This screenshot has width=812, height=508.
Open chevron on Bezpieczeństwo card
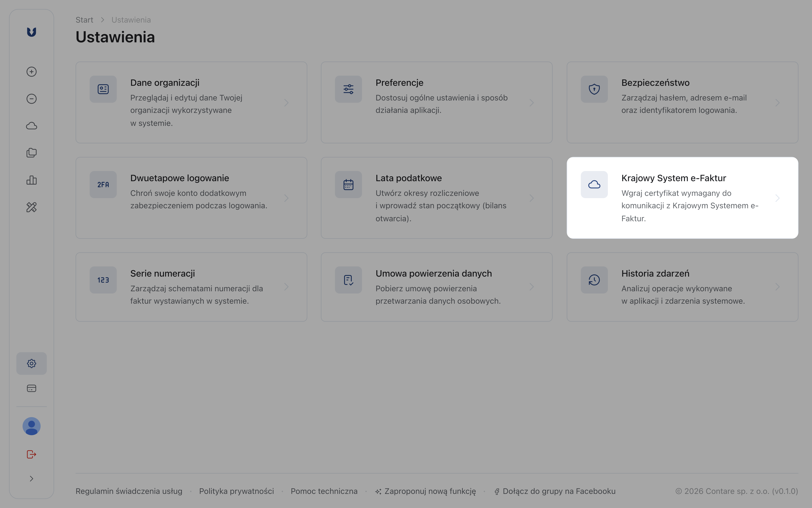tap(777, 103)
